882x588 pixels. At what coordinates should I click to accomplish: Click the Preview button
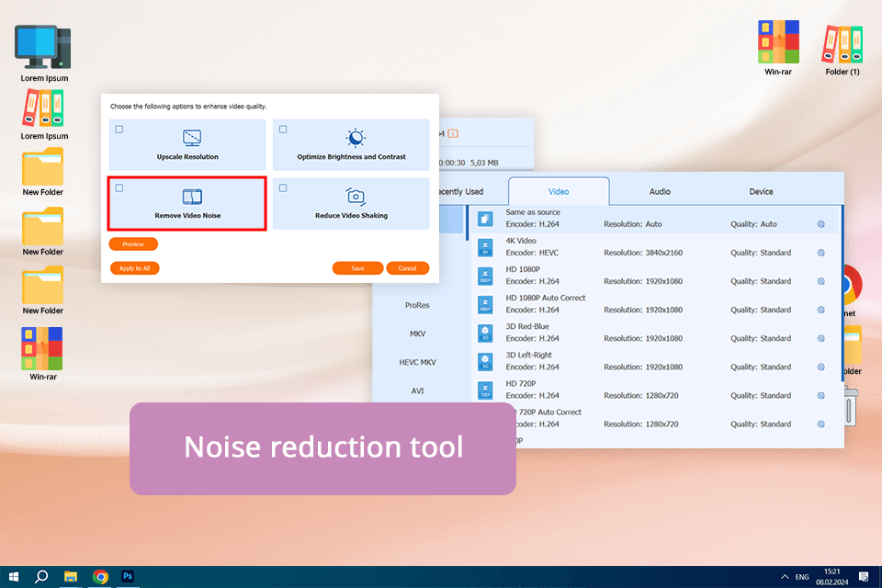(133, 244)
